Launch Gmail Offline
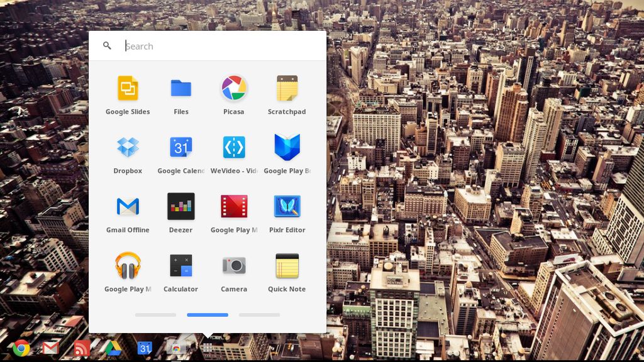Screen dimensions: 644x362 point(128,207)
